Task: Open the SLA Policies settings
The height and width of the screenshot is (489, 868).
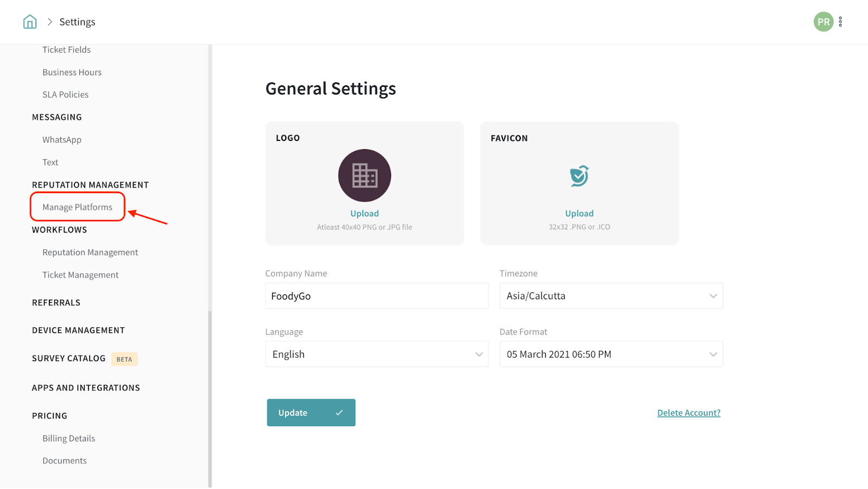Action: click(x=66, y=95)
